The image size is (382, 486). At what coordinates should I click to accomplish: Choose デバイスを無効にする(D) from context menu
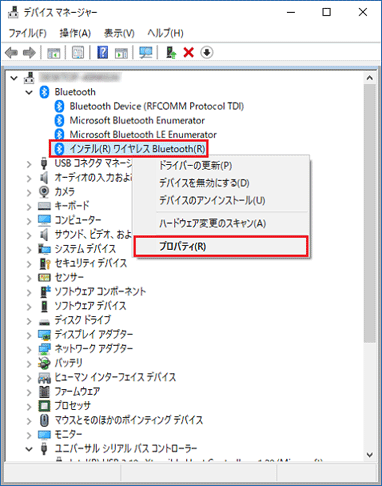point(221,183)
